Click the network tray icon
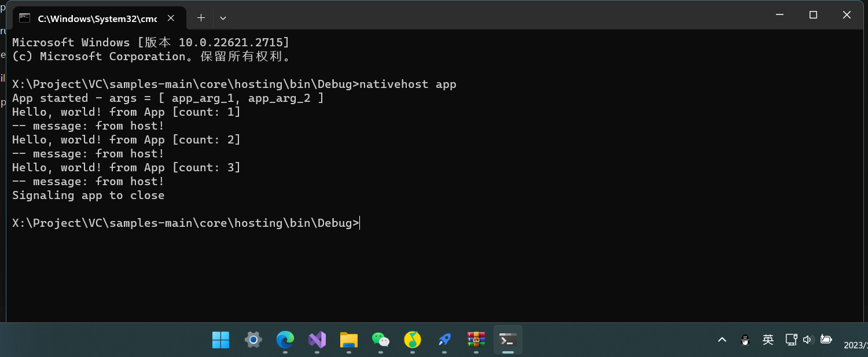 (x=790, y=340)
